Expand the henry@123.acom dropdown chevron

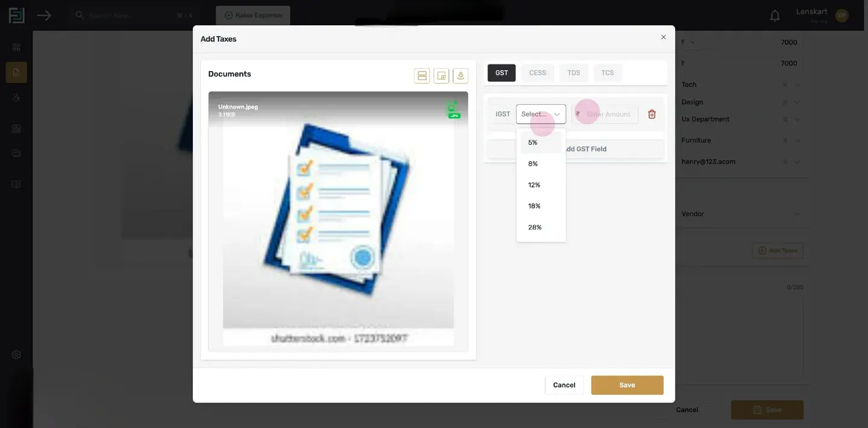point(797,162)
